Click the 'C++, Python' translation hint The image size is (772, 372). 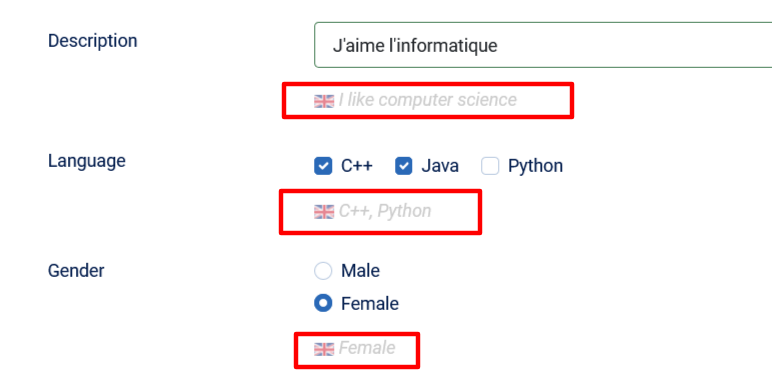pos(385,211)
